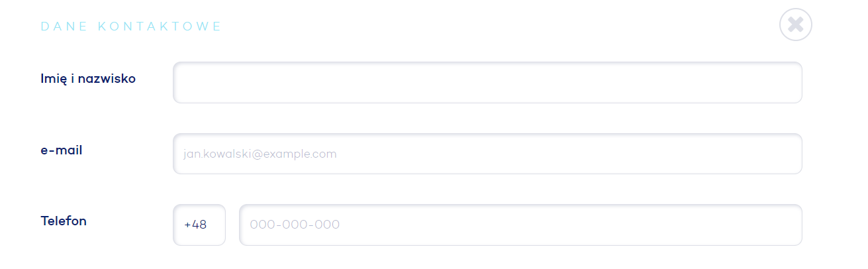868x269 pixels.
Task: Activate the telephone digits entry box
Action: (520, 225)
